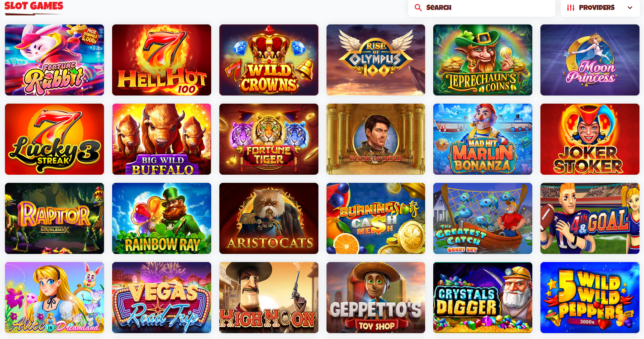Open the Moon Princess game tile

tap(590, 60)
